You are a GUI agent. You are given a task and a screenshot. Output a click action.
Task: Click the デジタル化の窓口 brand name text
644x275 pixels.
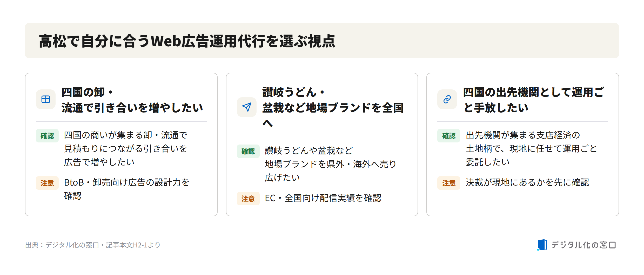pyautogui.click(x=584, y=245)
